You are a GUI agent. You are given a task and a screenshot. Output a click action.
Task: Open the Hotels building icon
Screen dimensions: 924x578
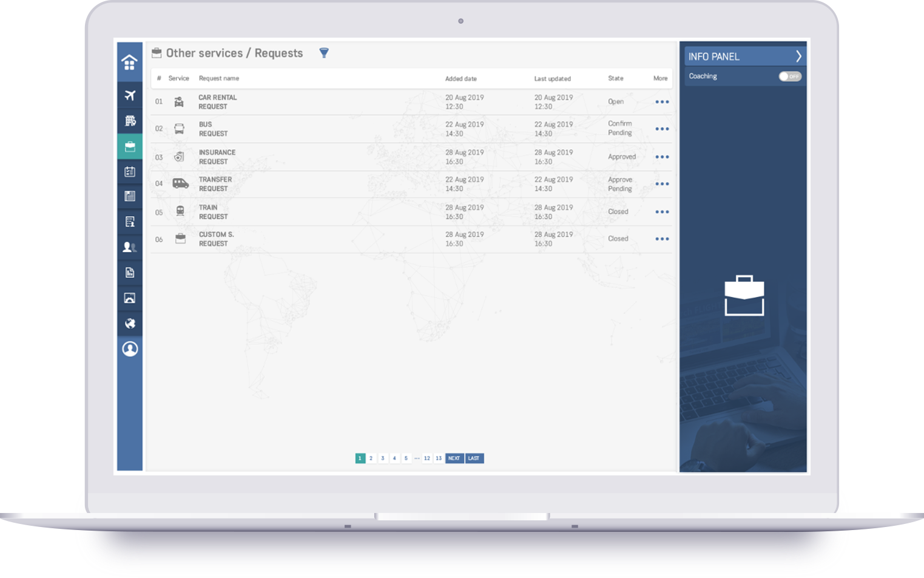pos(129,121)
